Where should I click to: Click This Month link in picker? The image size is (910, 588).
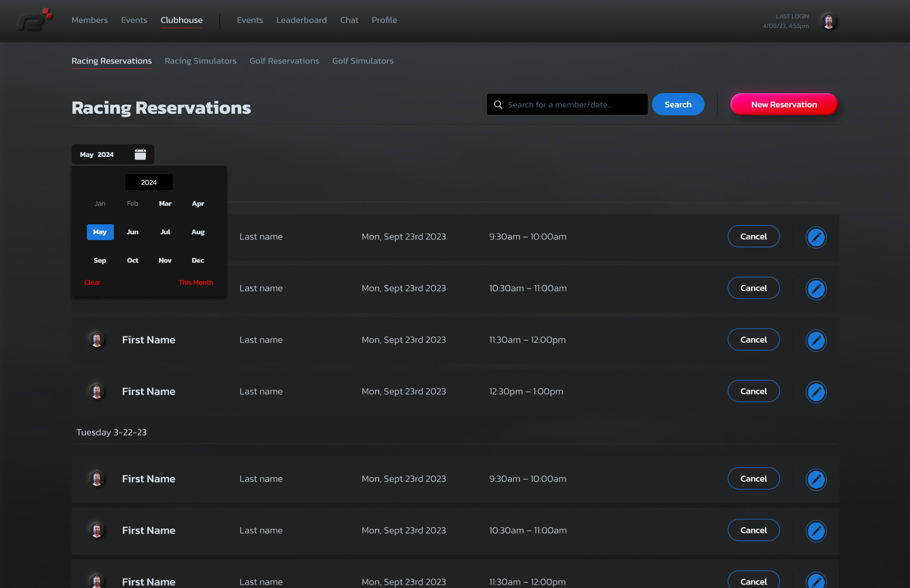tap(196, 283)
